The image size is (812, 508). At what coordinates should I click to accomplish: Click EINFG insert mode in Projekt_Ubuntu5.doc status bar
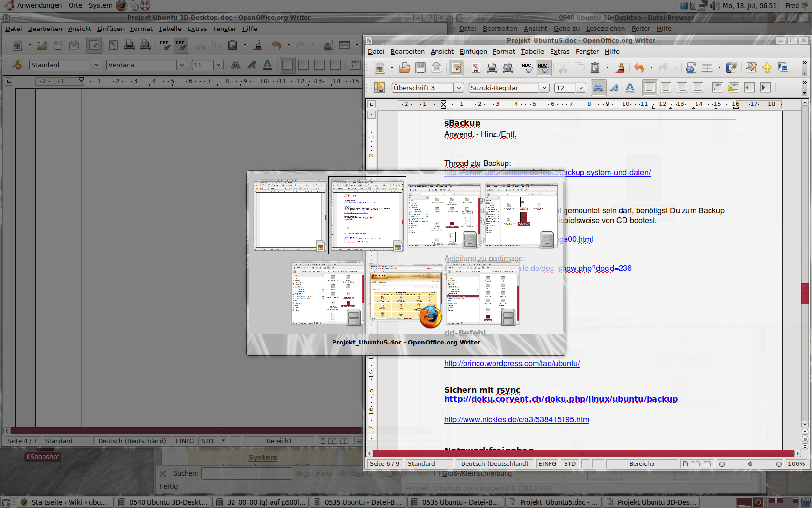pyautogui.click(x=547, y=464)
